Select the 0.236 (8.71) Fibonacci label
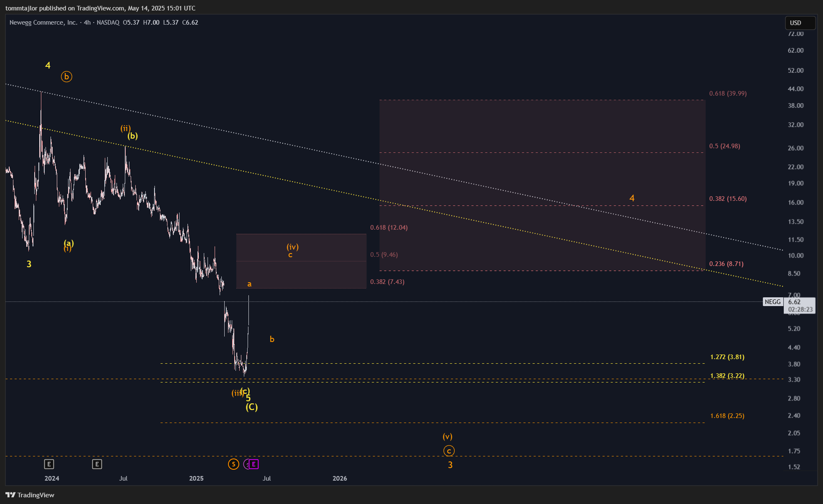The width and height of the screenshot is (823, 504). 726,264
